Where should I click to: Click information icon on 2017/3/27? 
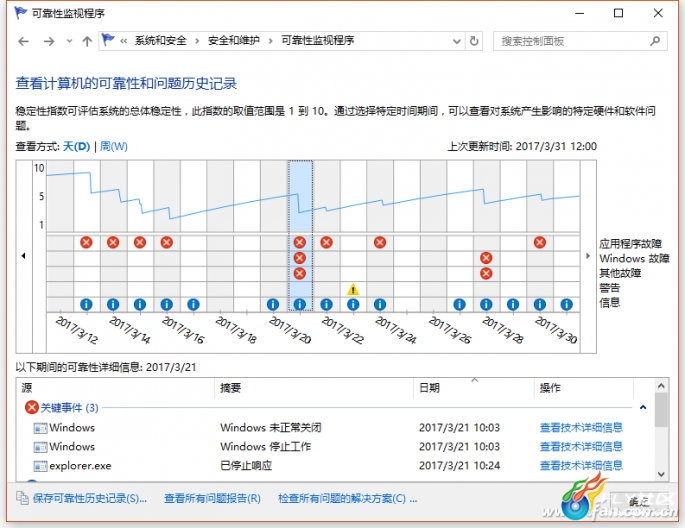point(460,304)
